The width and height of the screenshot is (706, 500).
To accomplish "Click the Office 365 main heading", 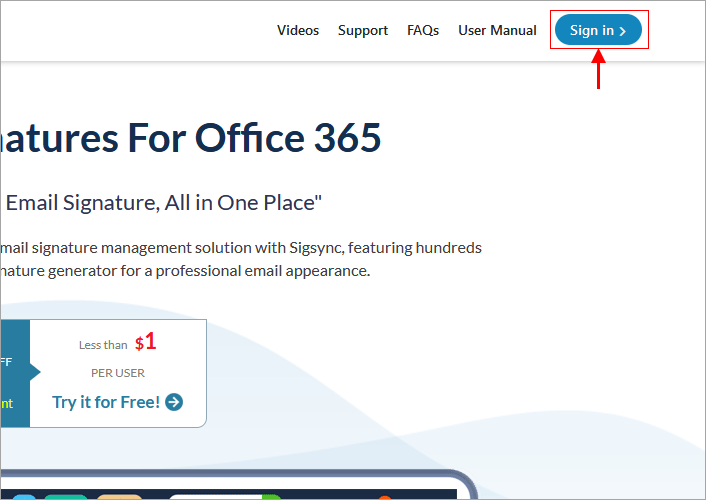I will click(190, 137).
